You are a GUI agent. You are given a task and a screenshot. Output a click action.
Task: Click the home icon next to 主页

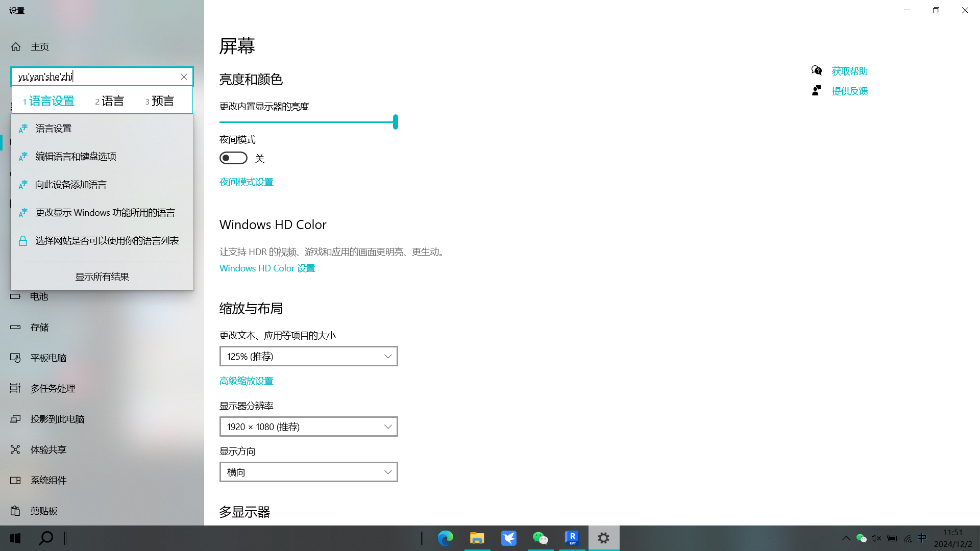pyautogui.click(x=16, y=47)
